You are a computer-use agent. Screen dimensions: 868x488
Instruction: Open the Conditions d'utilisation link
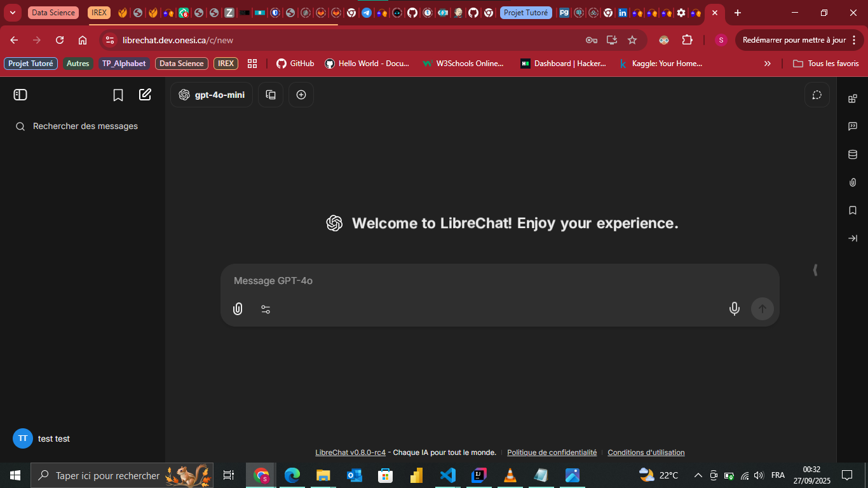[646, 452]
